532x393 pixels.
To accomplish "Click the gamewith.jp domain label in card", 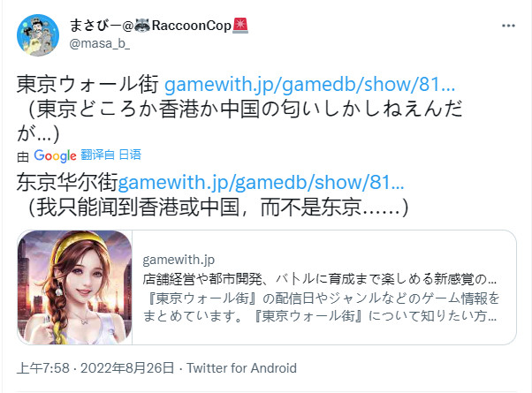I will pyautogui.click(x=179, y=260).
